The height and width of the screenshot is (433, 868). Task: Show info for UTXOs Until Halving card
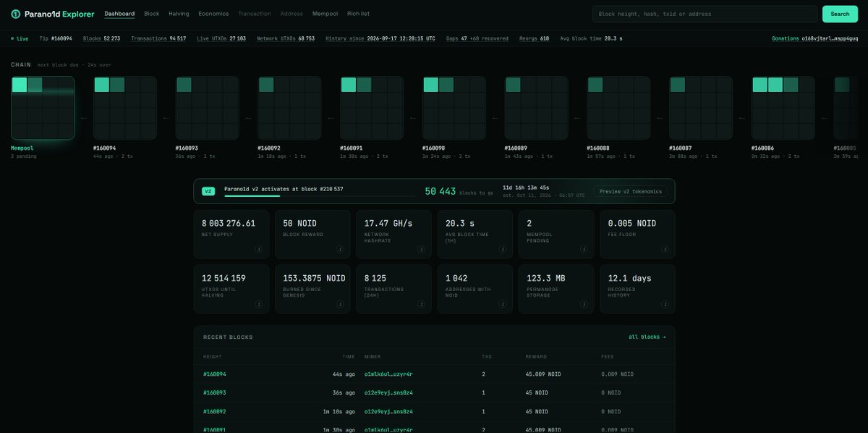pyautogui.click(x=259, y=304)
